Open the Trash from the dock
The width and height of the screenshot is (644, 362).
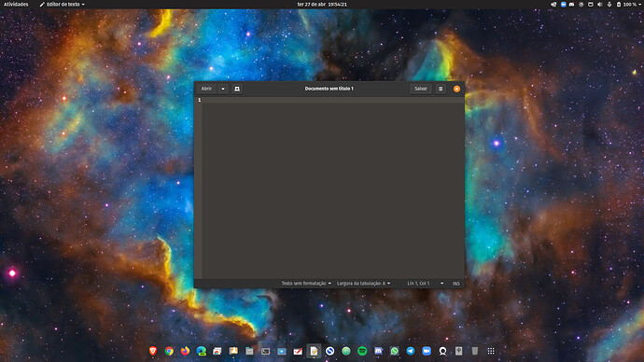click(475, 351)
